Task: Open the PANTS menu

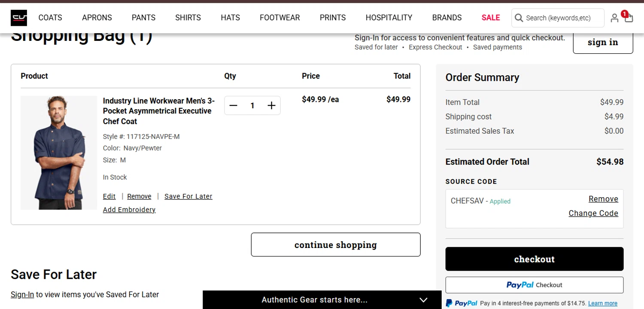Action: [143, 18]
